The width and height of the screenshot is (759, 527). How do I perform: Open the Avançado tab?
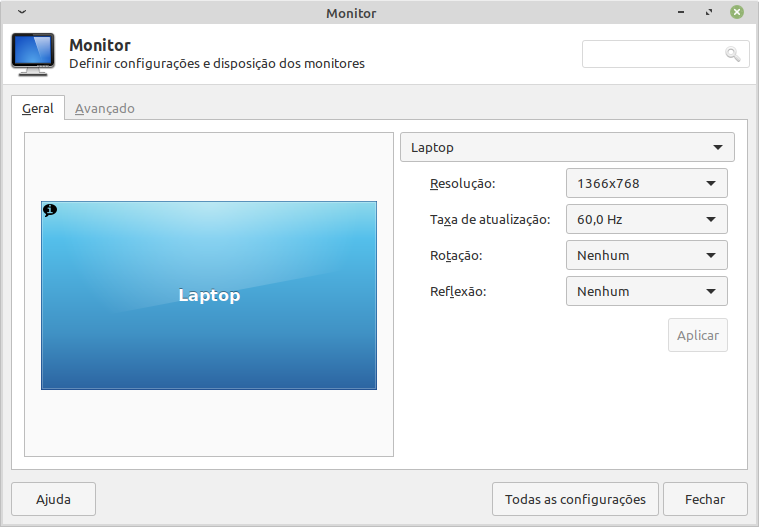click(x=105, y=108)
